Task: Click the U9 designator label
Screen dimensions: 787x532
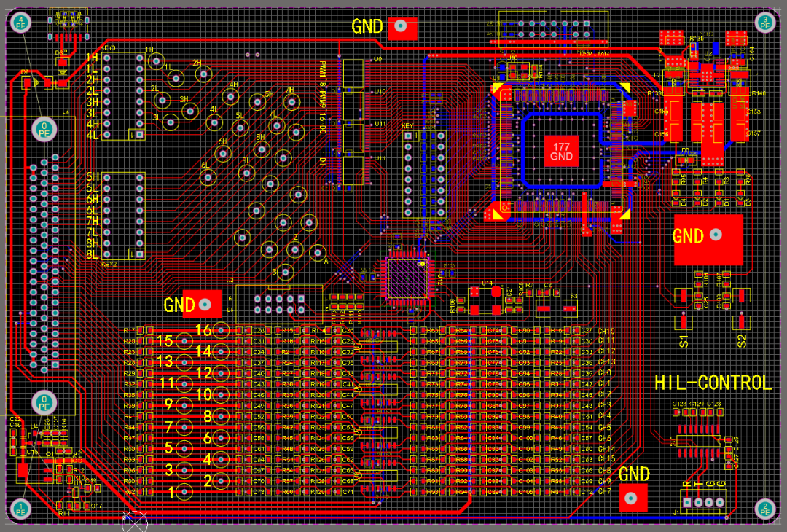Action: [377, 59]
